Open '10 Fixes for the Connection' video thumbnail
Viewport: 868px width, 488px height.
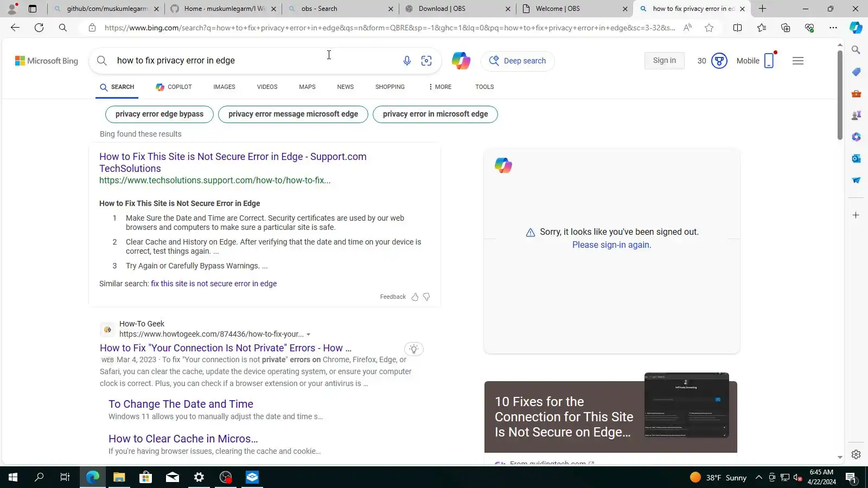pos(686,405)
